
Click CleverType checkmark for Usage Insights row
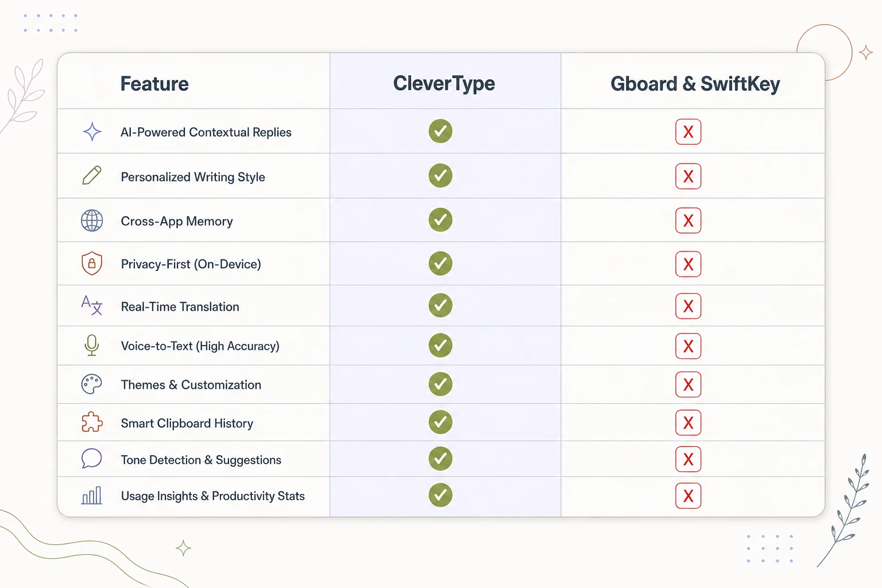click(x=440, y=495)
